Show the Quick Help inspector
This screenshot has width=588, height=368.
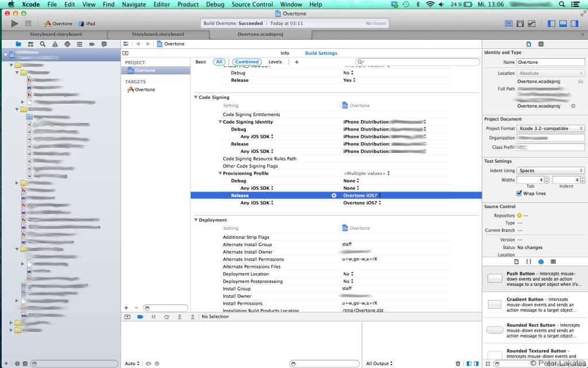coord(541,44)
